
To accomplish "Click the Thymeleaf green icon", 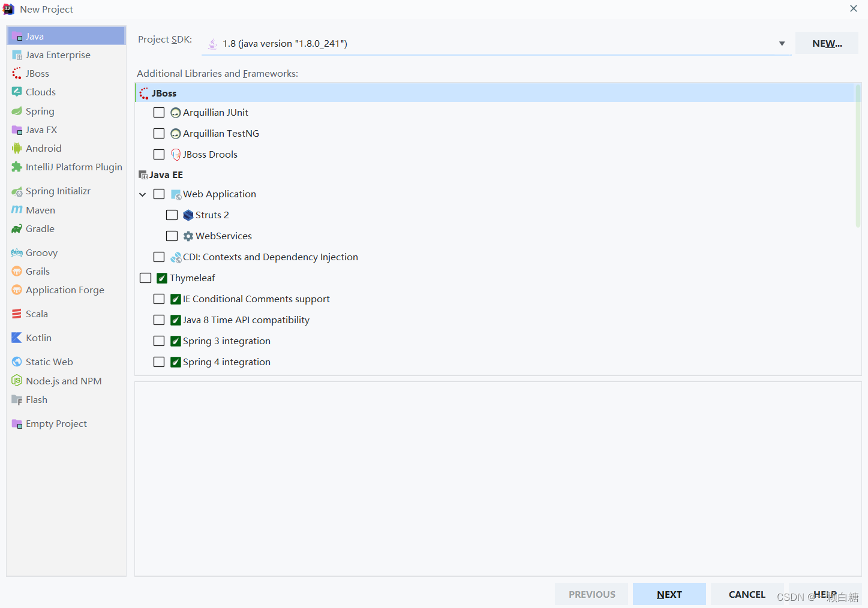I will coord(162,278).
